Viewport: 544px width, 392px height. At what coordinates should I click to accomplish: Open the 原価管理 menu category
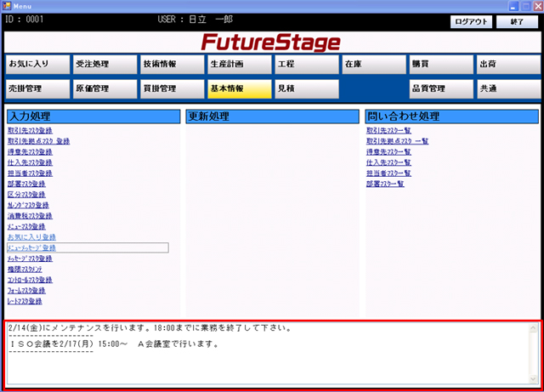tap(105, 89)
